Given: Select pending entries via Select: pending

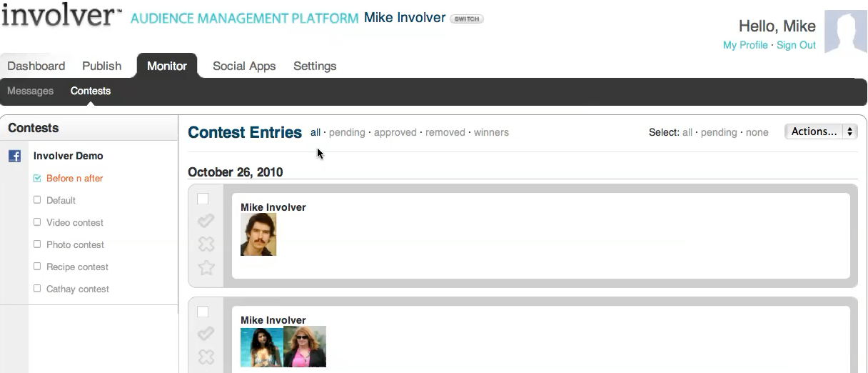Looking at the screenshot, I should [x=719, y=132].
